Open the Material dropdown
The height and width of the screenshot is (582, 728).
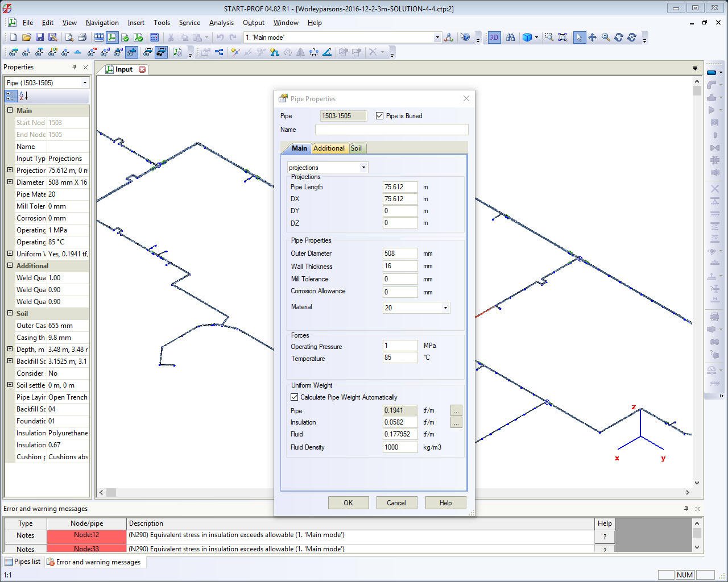coord(445,307)
